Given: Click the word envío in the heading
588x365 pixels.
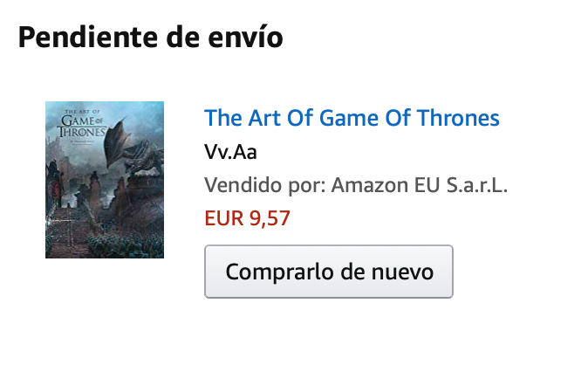Looking at the screenshot, I should 245,37.
